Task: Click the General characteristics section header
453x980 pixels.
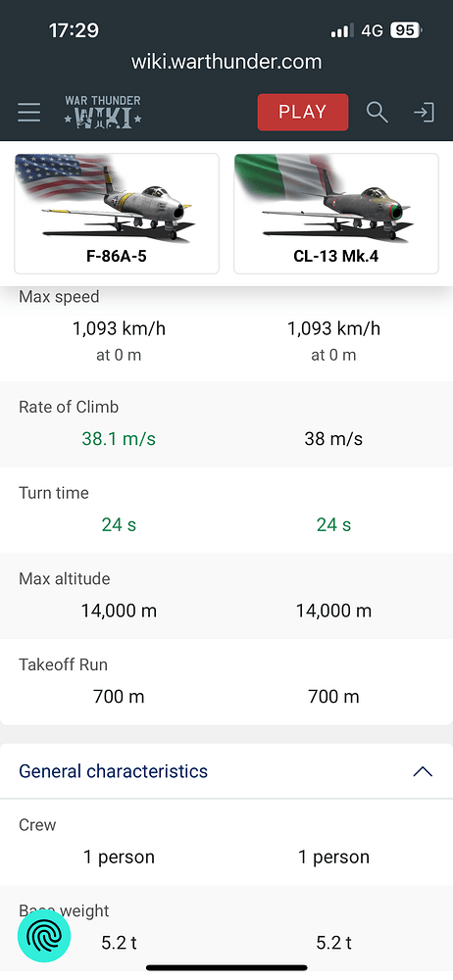Action: click(x=226, y=771)
